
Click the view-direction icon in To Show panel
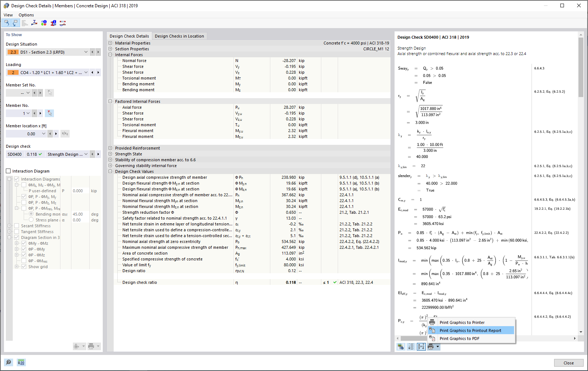[77, 346]
